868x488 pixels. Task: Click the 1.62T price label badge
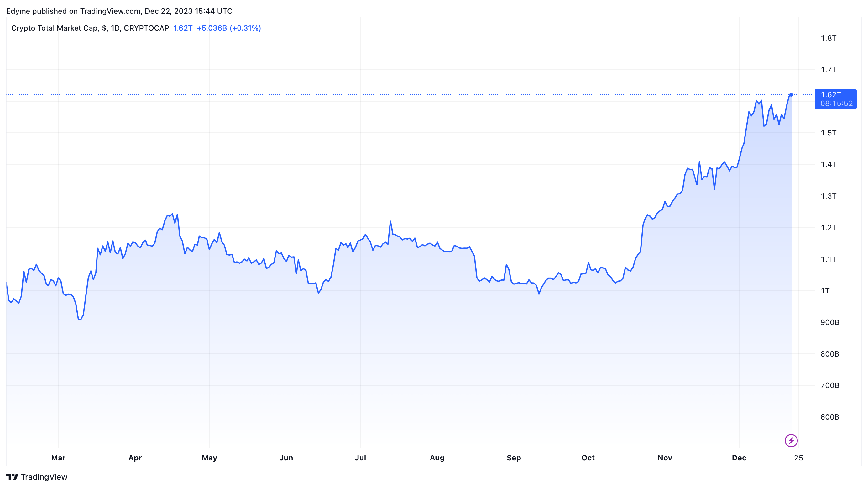(x=835, y=99)
